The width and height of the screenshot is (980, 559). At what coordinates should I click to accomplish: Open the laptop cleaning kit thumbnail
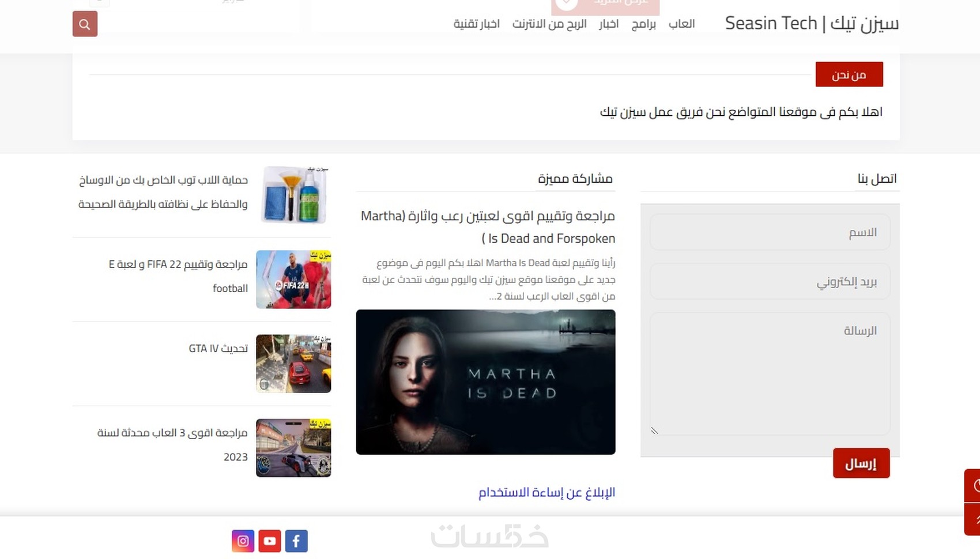(x=294, y=195)
